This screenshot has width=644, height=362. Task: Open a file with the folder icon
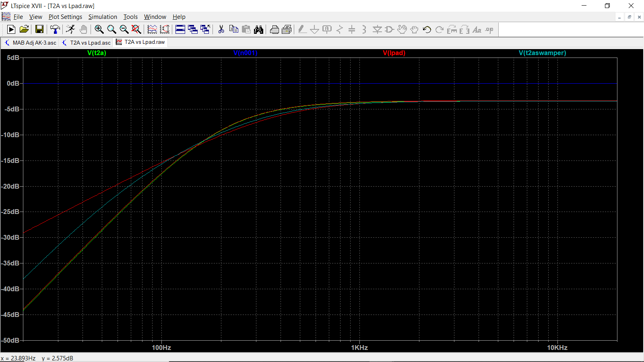(24, 29)
